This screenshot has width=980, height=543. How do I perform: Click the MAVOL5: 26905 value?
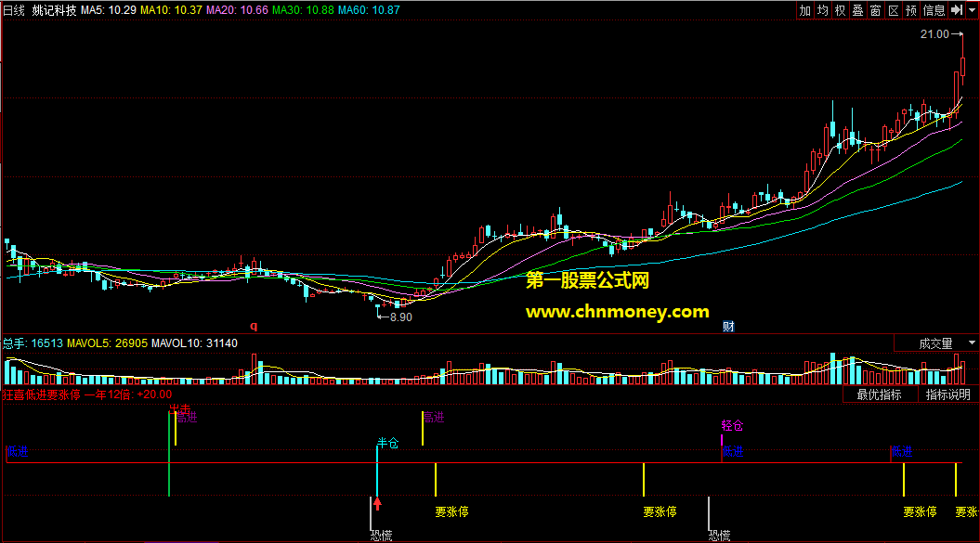pyautogui.click(x=108, y=343)
